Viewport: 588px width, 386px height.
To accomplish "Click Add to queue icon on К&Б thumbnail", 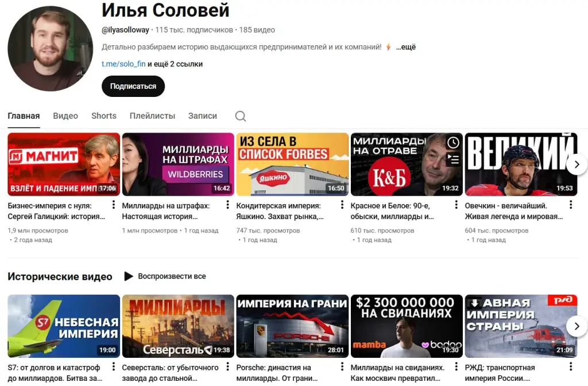I will [453, 159].
